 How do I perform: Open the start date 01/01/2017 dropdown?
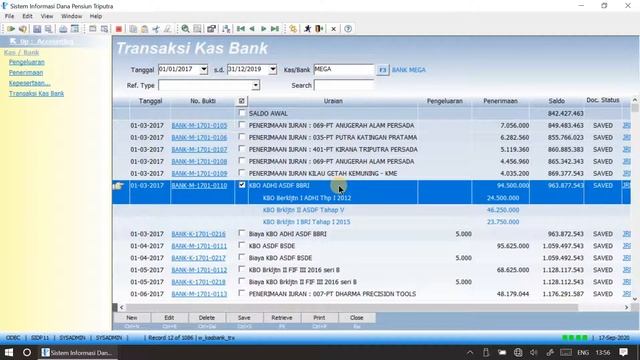[204, 69]
